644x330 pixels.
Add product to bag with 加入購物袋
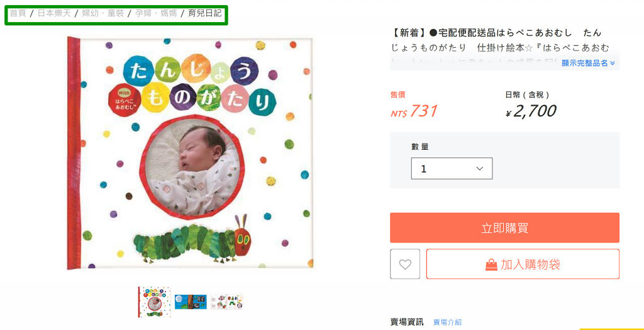[523, 264]
